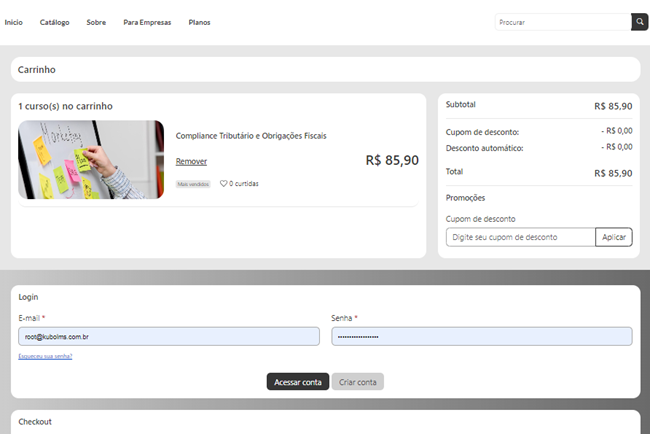Open the Catálogo page
The width and height of the screenshot is (650, 434).
tap(55, 22)
